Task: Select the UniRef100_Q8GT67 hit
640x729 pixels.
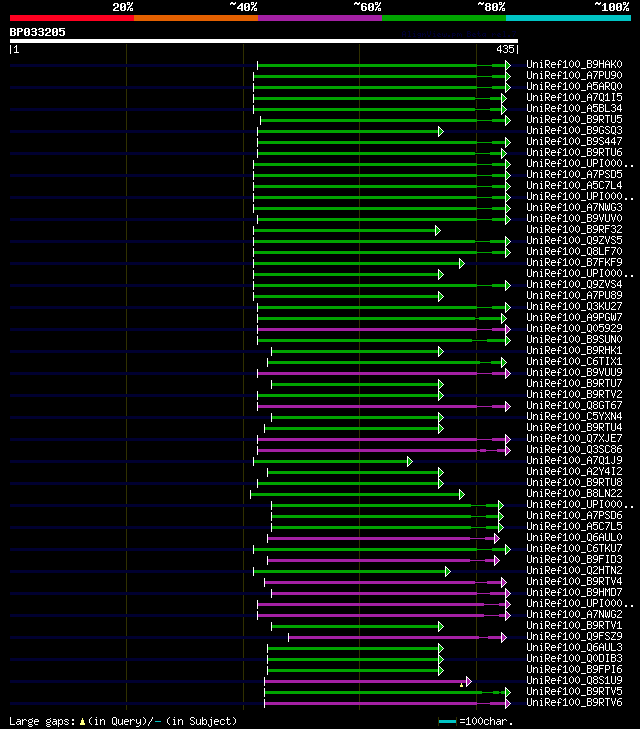Action: pos(574,405)
